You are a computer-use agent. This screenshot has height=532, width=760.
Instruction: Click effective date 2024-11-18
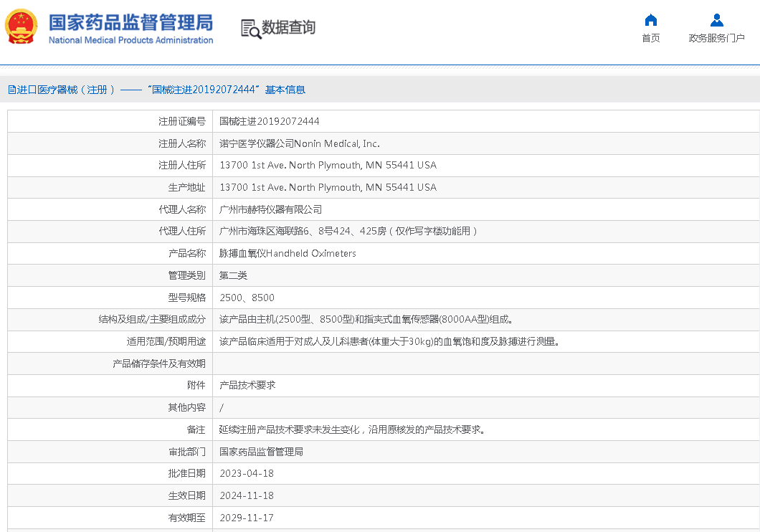tap(247, 495)
